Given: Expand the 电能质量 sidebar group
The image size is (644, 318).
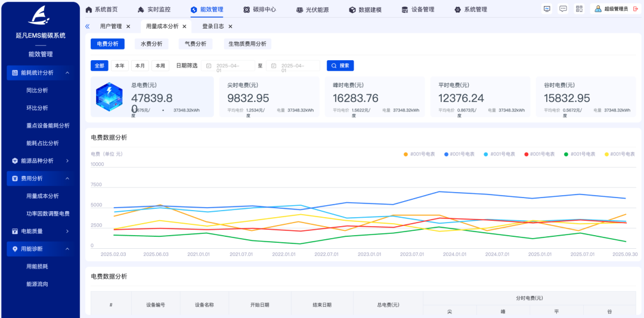Looking at the screenshot, I should [x=67, y=231].
